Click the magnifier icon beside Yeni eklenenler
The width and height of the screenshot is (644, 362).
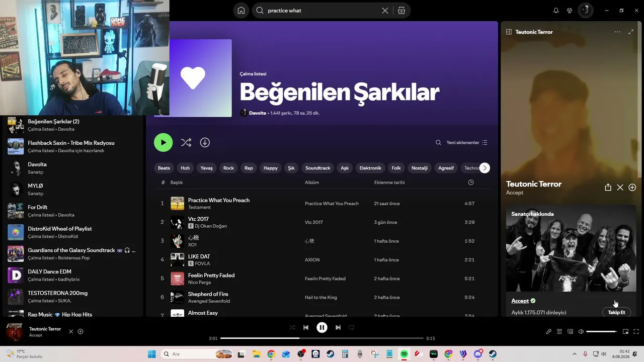(x=438, y=143)
